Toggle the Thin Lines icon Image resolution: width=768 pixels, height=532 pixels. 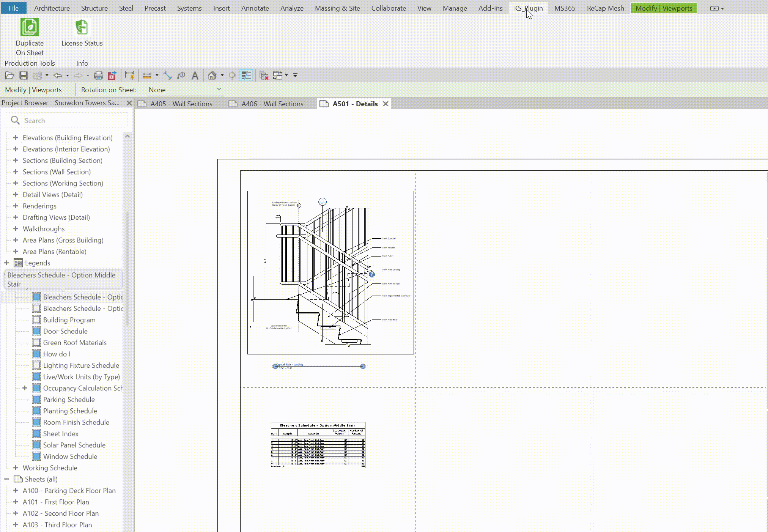247,76
